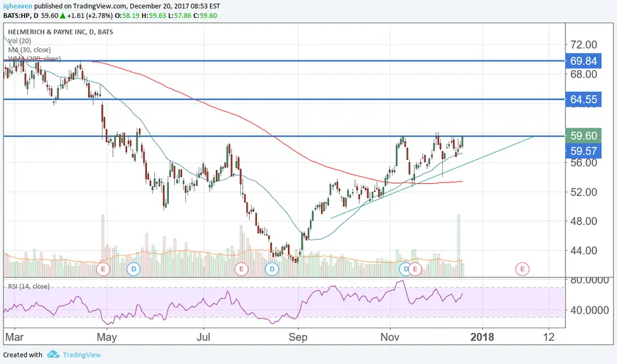This screenshot has width=617, height=364.
Task: Select the RSI (14, close) indicator legend
Action: [28, 286]
